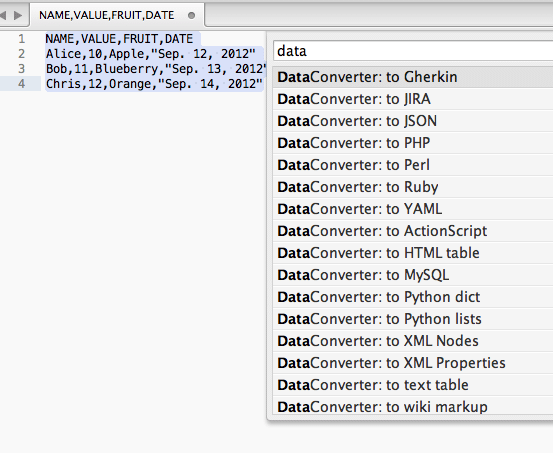Click the command palette search field
Viewport: 553px width, 453px height.
[413, 51]
